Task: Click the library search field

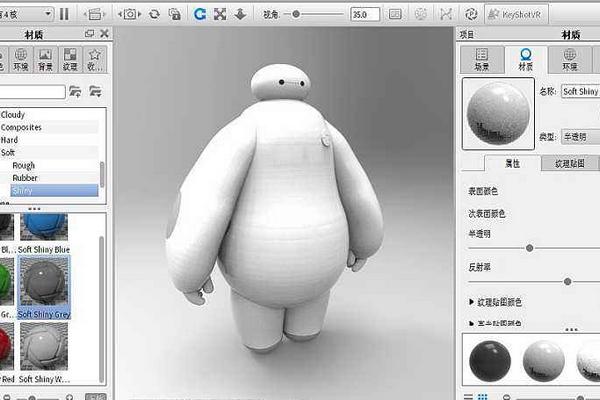Action: pos(32,92)
